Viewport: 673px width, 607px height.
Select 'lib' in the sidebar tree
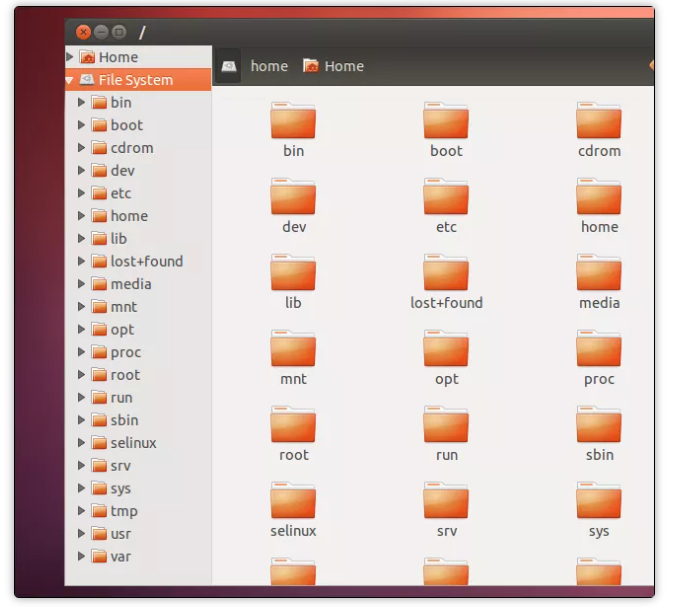(119, 239)
